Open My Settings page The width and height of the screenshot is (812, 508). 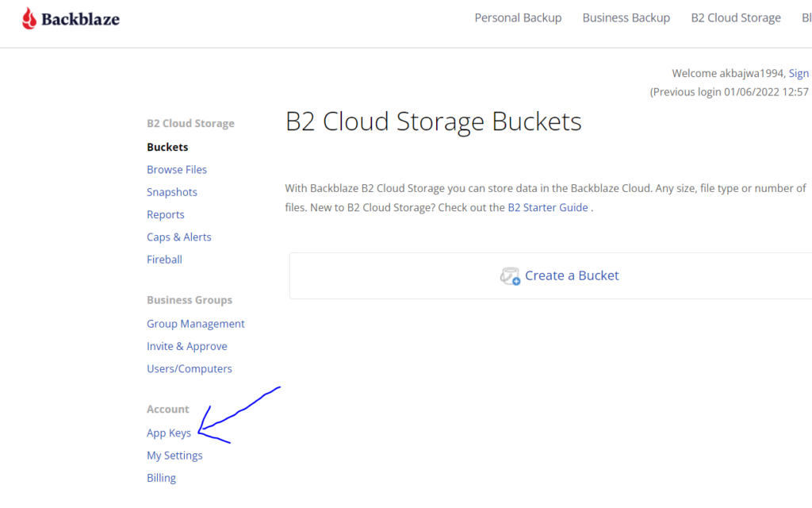click(174, 456)
